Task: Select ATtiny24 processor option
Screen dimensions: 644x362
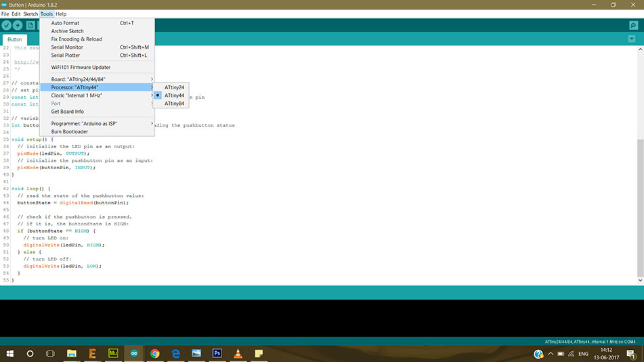Action: (x=171, y=87)
